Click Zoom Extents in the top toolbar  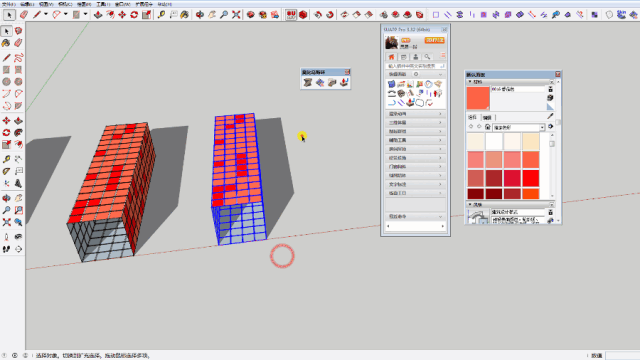236,15
